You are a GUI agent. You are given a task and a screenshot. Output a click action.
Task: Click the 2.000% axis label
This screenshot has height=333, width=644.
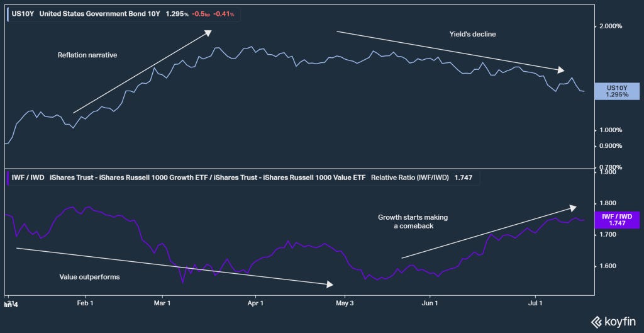pos(611,26)
